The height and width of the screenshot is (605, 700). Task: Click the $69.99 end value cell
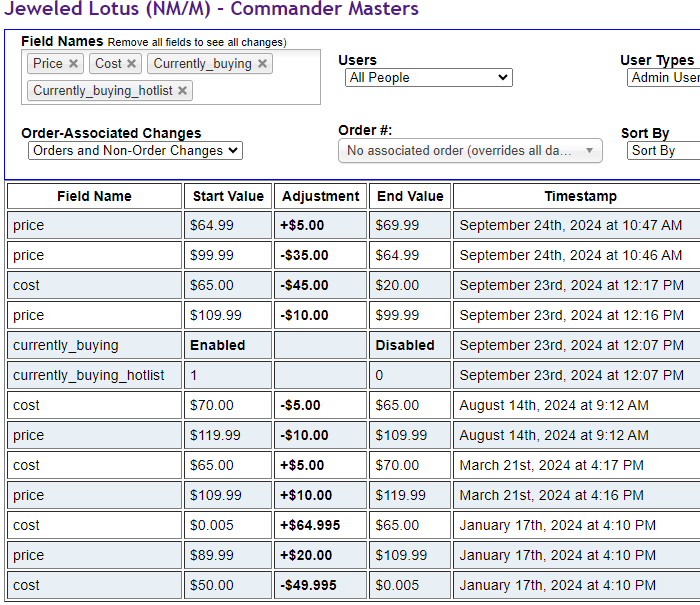click(410, 225)
